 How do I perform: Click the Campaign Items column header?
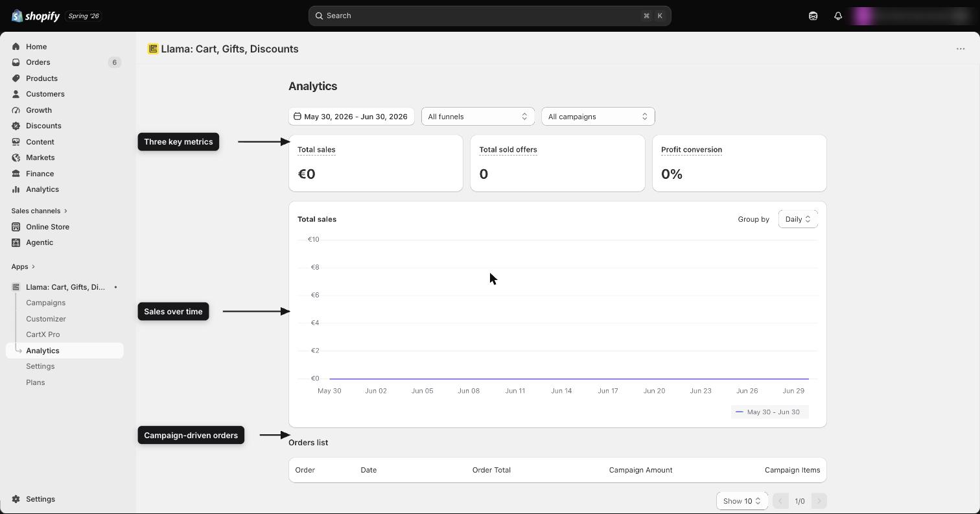(x=792, y=470)
